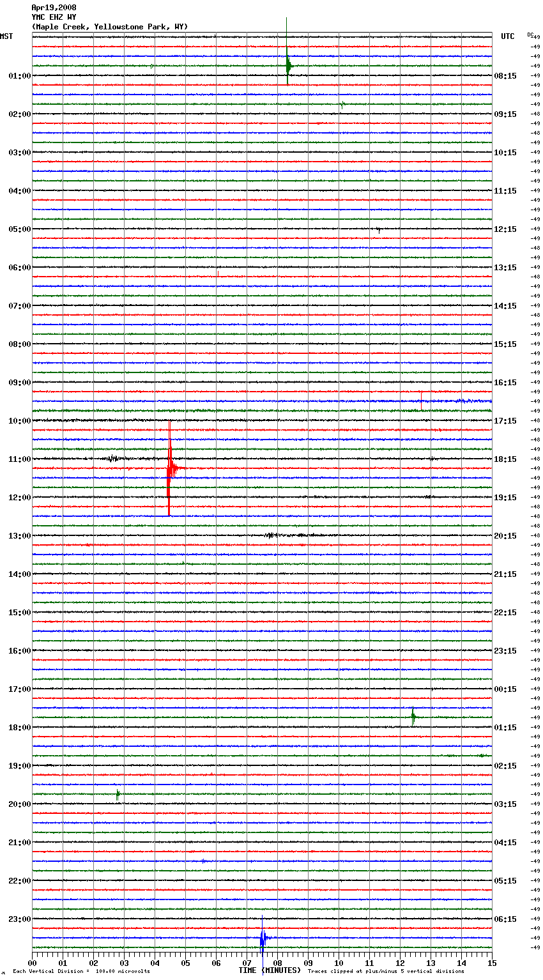Viewport: 543px width, 980px height.
Task: Click the "MST" time zone label
Action: [x=6, y=36]
